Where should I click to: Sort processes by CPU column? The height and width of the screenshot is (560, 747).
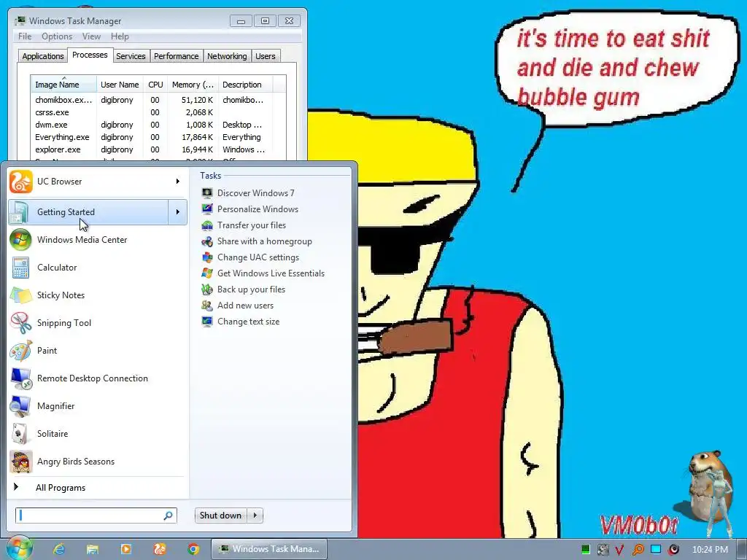155,85
